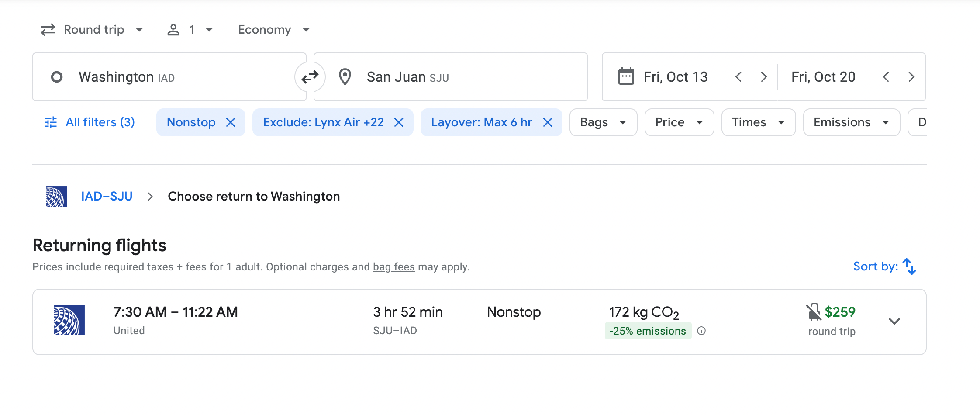Screen dimensions: 980x415
Task: Open All filters (3) panel
Action: [90, 122]
